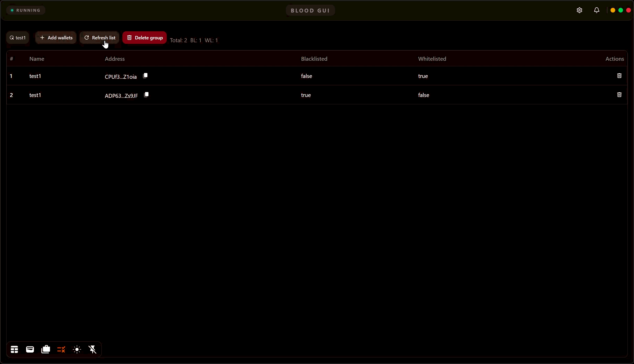The width and height of the screenshot is (634, 364).
Task: Toggle the crossed-out pin icon
Action: click(93, 349)
